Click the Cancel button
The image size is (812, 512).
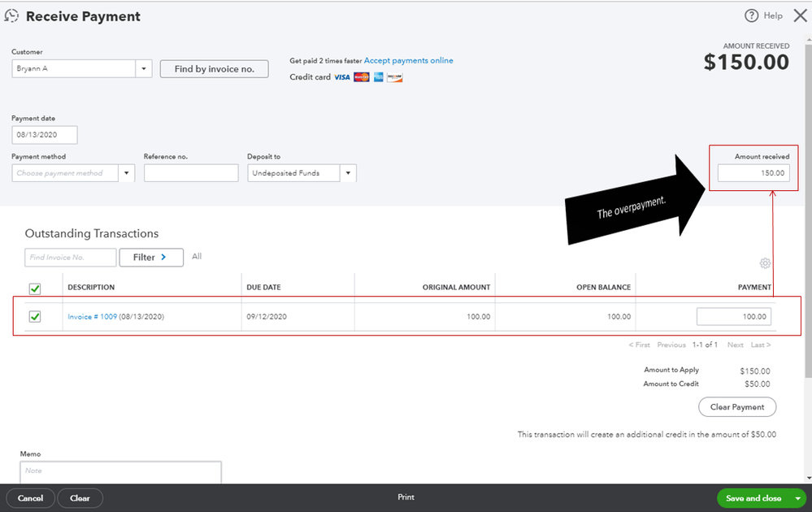tap(30, 498)
